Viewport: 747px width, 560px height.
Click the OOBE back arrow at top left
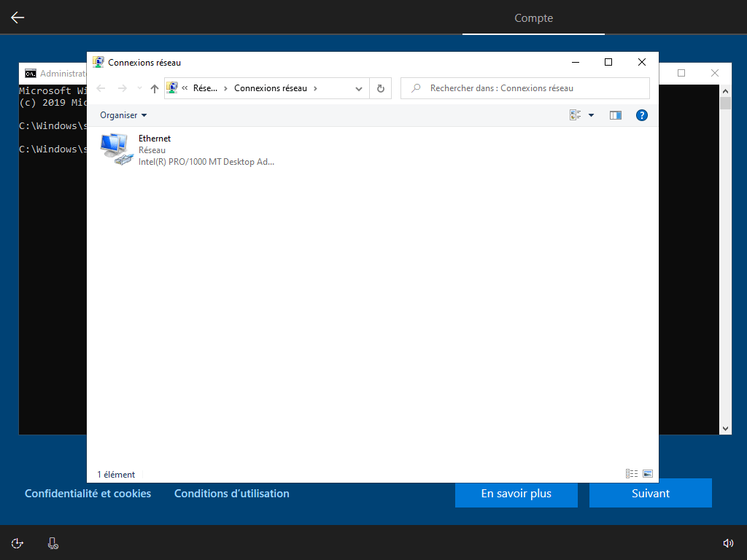(x=18, y=17)
